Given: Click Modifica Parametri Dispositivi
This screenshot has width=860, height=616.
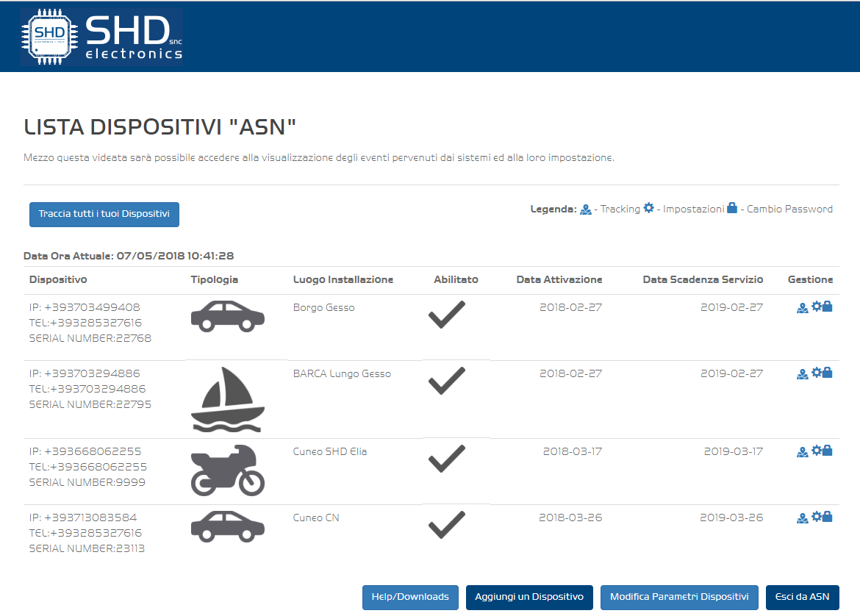Looking at the screenshot, I should click(679, 598).
